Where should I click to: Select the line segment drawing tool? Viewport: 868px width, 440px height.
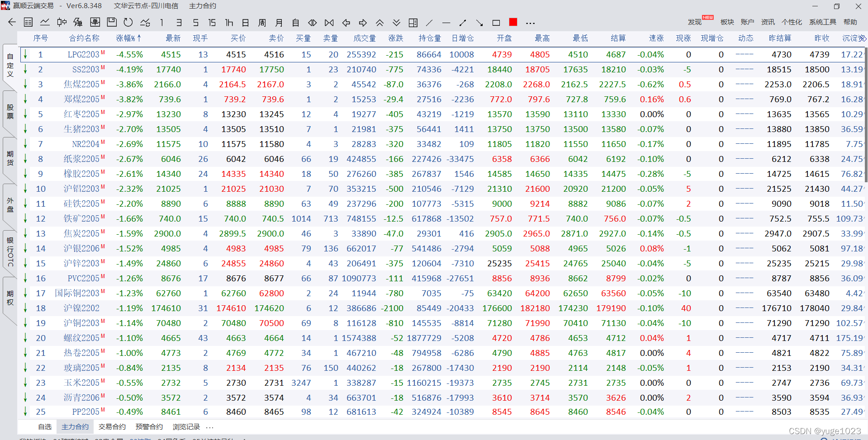(x=463, y=22)
